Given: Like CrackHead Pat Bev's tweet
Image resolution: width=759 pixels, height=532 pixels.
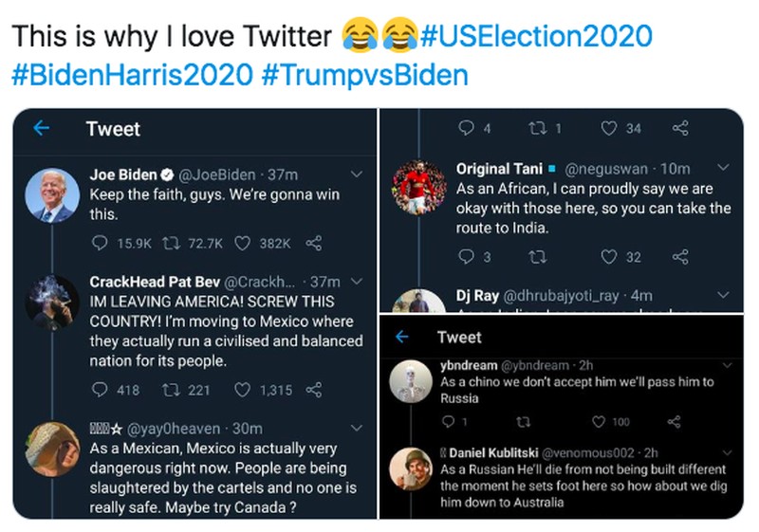Looking at the screenshot, I should click(x=243, y=390).
